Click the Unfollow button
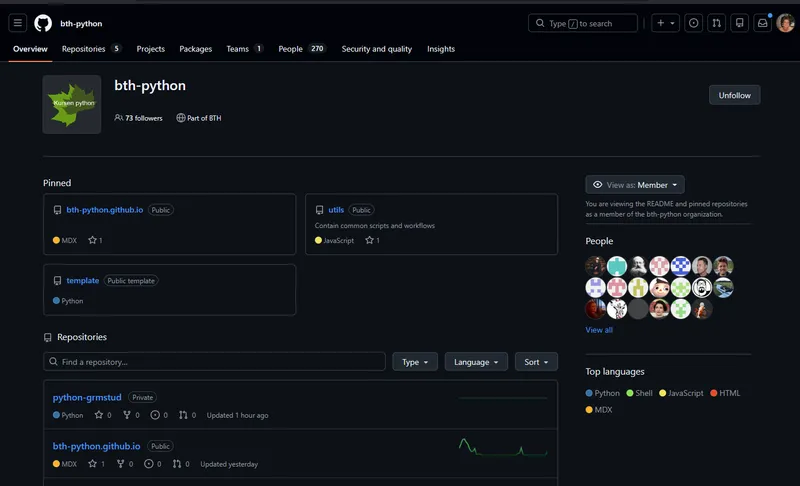 point(734,95)
